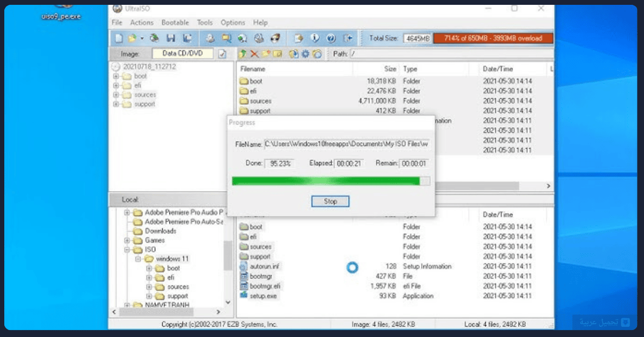Viewport: 644px width, 337px height.
Task: Click the question mark Help toolbar icon
Action: 331,38
